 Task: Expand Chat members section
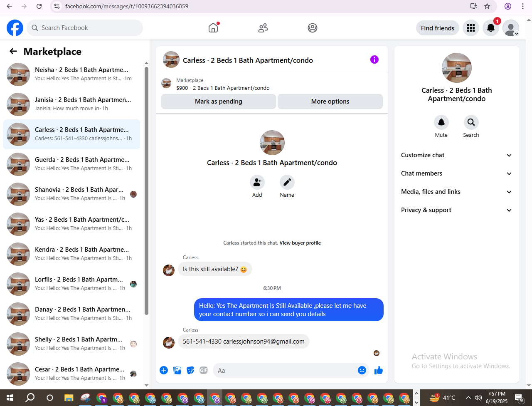click(456, 173)
